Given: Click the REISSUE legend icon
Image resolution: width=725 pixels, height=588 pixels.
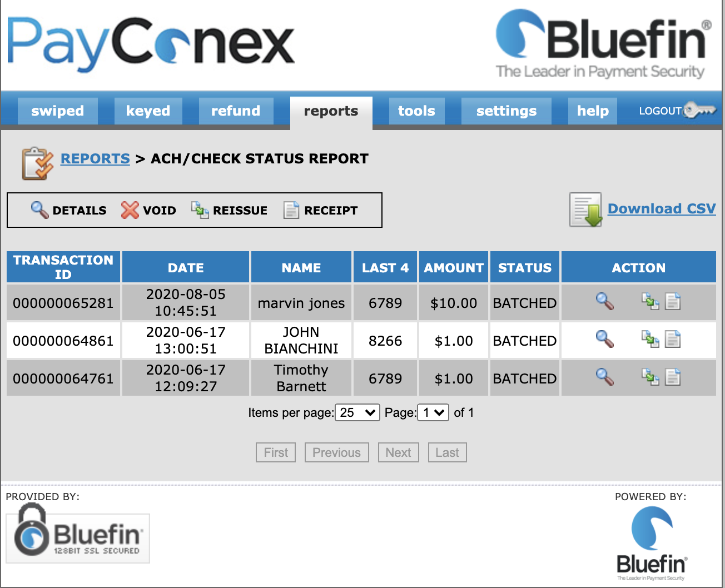Looking at the screenshot, I should 200,210.
